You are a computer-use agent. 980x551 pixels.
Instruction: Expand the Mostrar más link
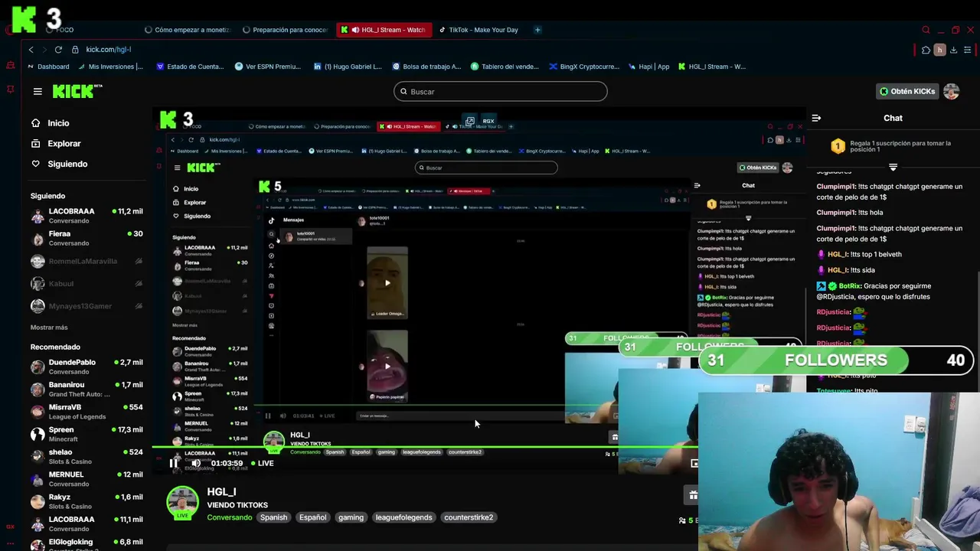(49, 328)
